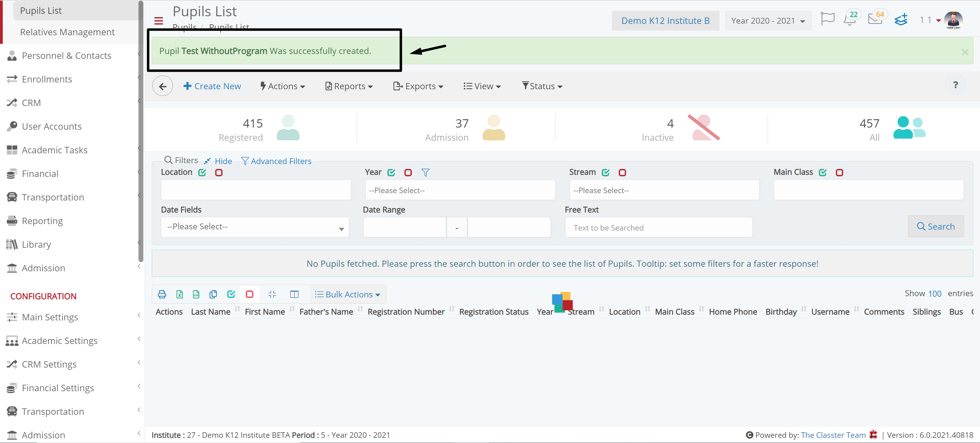
Task: Open the flag notifications icon
Action: (x=827, y=19)
